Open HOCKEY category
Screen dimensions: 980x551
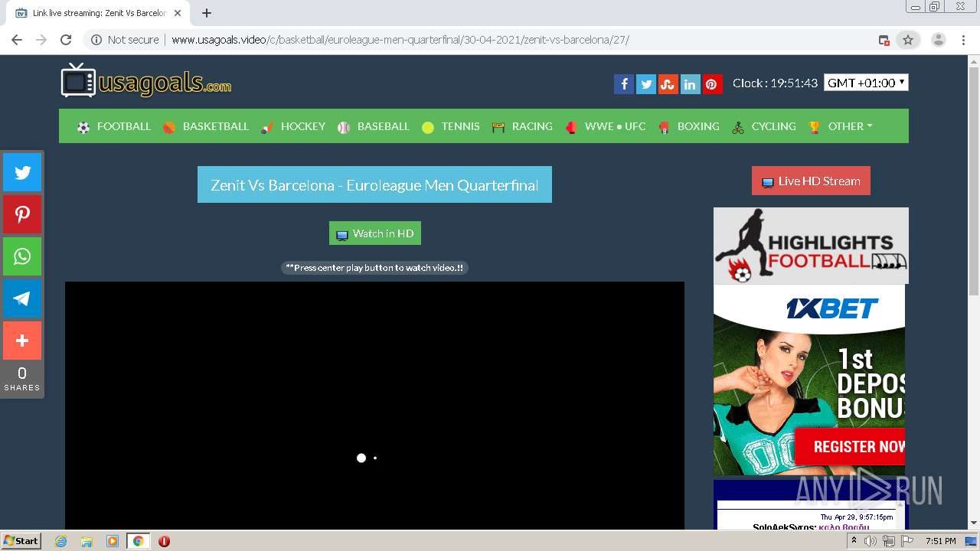[x=293, y=126]
